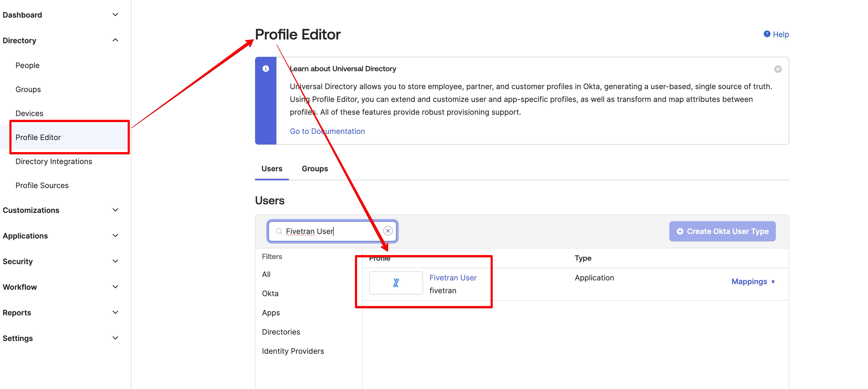Select the All filter
Screen dimensions: 868x389
pos(266,274)
